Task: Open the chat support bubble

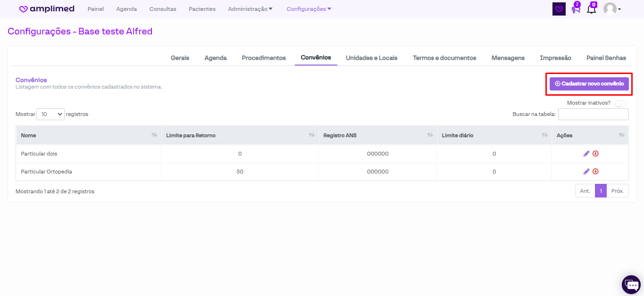Action: [x=631, y=284]
